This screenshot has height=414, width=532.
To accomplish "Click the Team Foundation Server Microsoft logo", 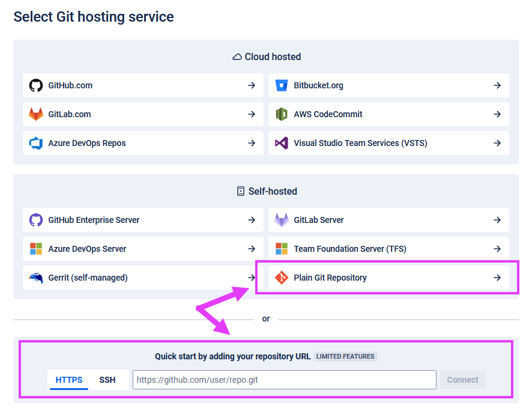I will point(281,249).
